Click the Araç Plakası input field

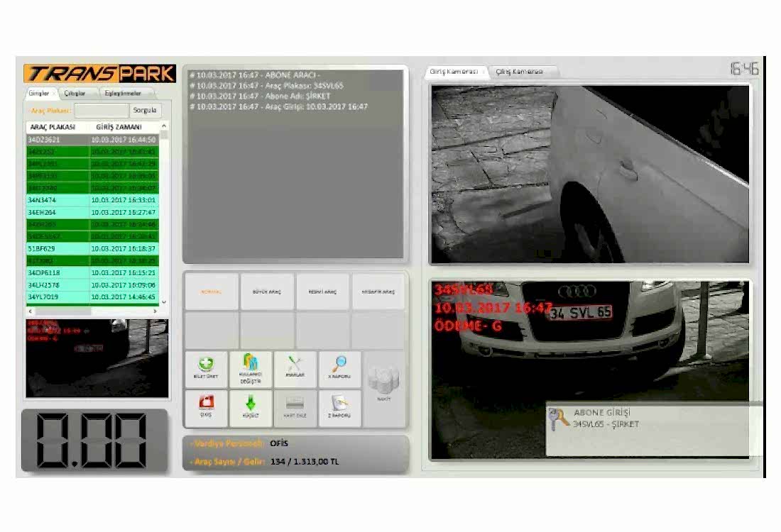click(x=102, y=110)
